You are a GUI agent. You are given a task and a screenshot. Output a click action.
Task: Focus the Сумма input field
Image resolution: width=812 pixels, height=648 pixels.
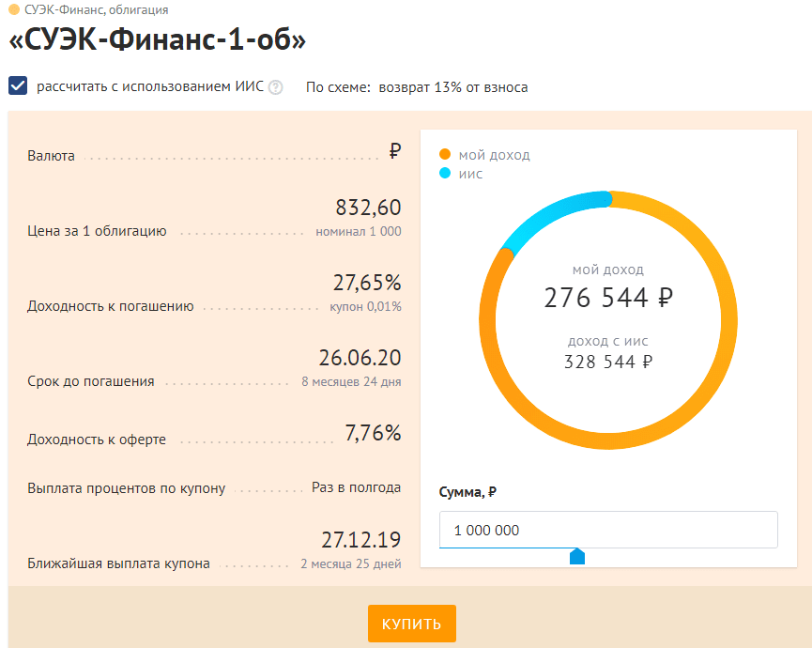[608, 530]
